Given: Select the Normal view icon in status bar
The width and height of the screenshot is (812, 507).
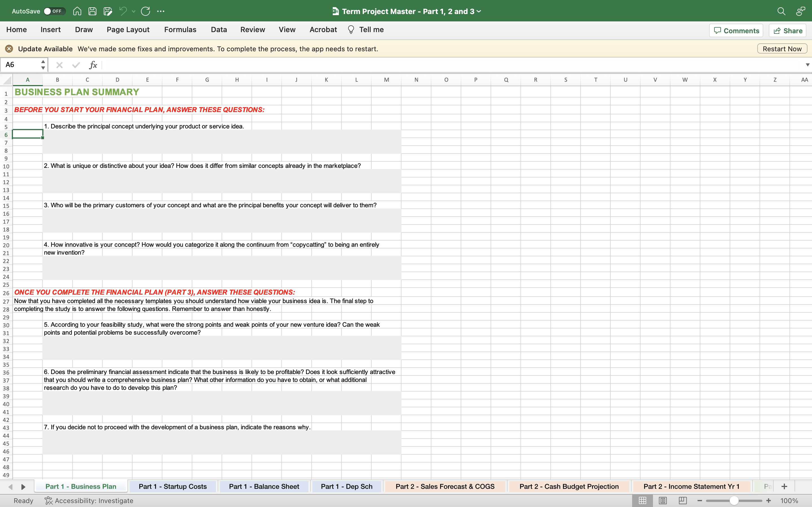Looking at the screenshot, I should click(642, 500).
